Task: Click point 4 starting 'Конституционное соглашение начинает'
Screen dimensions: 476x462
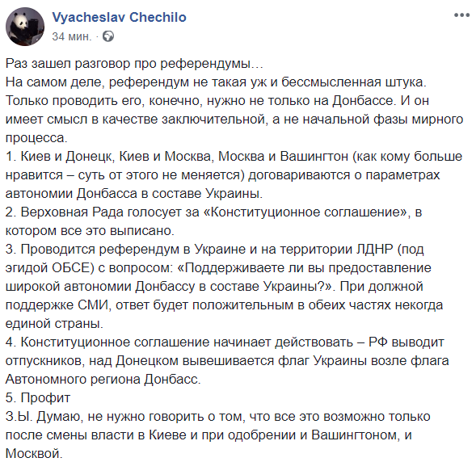Action: pos(225,342)
